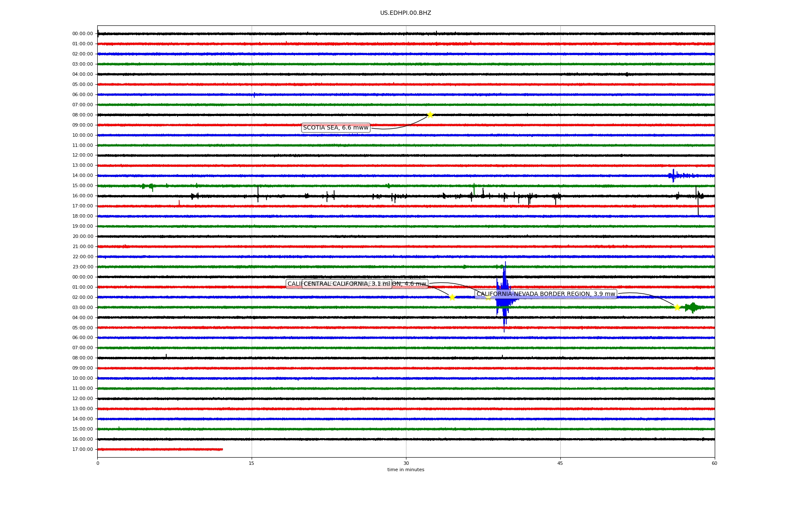The image size is (812, 508).
Task: Select the CALIFORNIA-NEVADA BORDER REGION, 3.9 mw label
Action: tap(546, 294)
